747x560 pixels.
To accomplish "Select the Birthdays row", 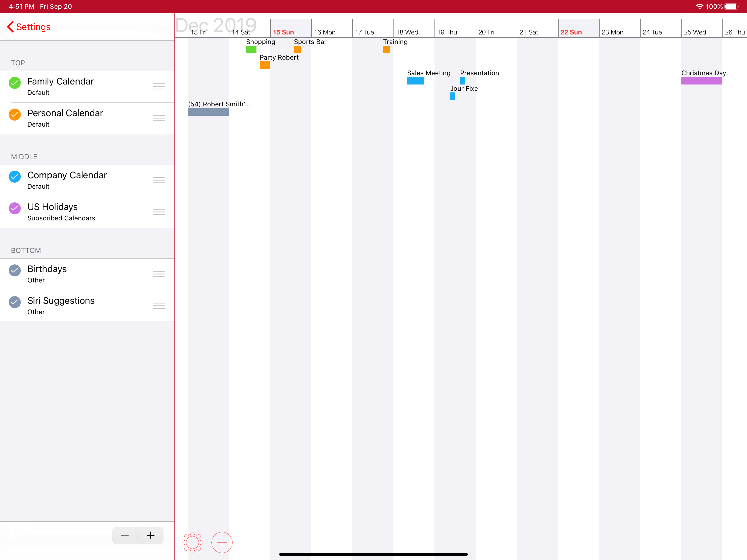I will [x=87, y=274].
